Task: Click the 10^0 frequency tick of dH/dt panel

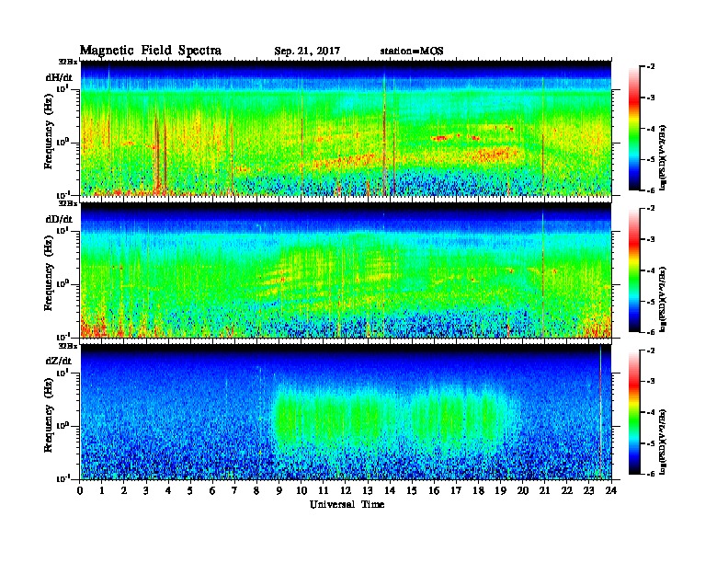Action: [x=62, y=142]
